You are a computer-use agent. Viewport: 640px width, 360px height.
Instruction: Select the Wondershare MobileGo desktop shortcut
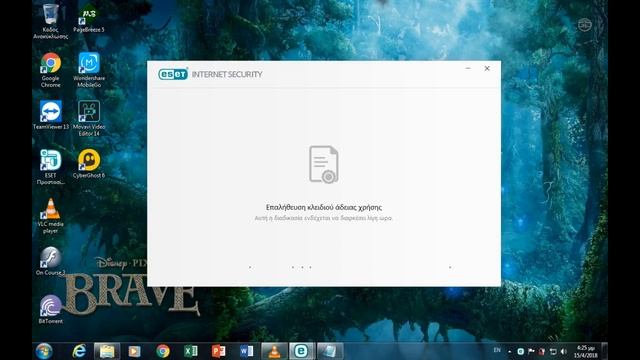(x=89, y=70)
